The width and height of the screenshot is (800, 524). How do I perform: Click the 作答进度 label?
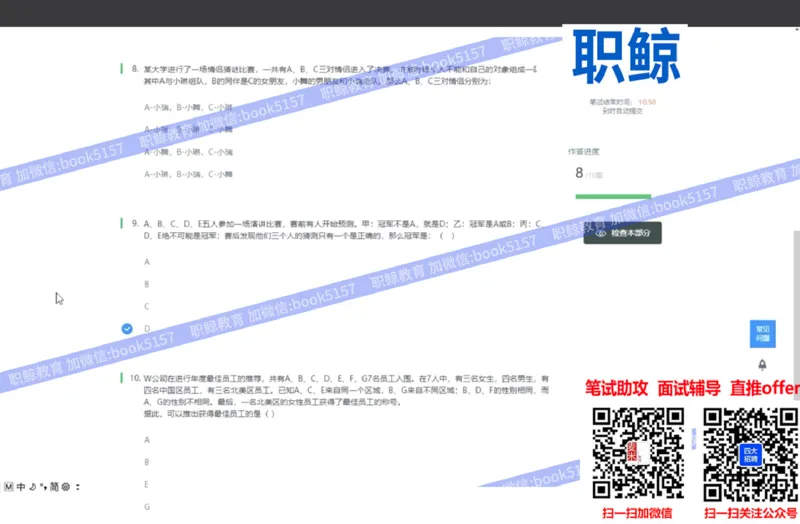(x=584, y=152)
